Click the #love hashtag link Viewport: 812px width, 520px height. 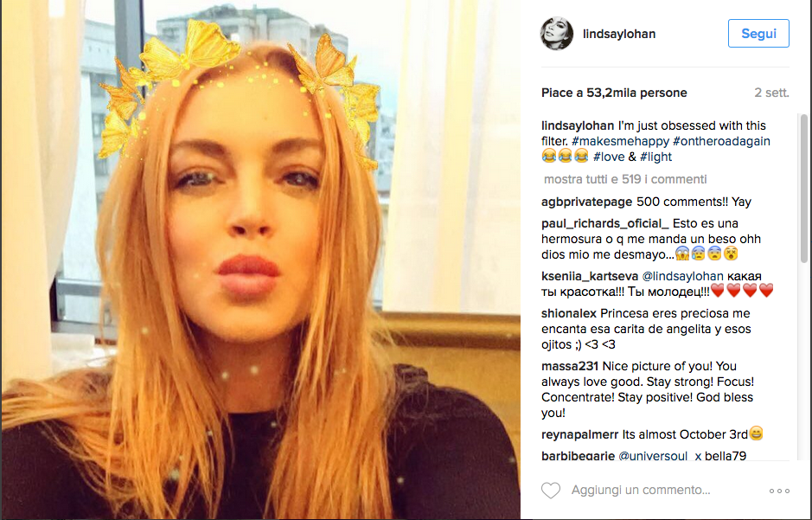pos(609,157)
